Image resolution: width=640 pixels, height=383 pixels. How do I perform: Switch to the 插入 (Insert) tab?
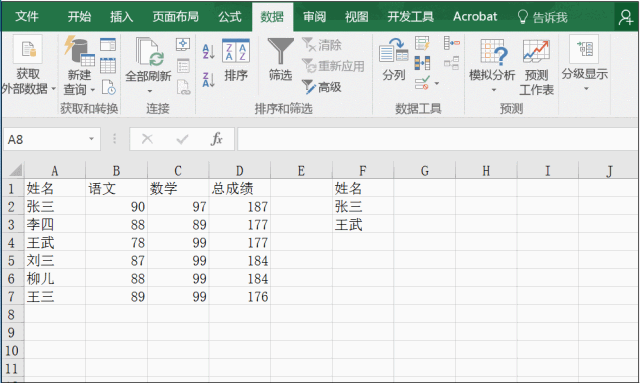click(x=122, y=17)
